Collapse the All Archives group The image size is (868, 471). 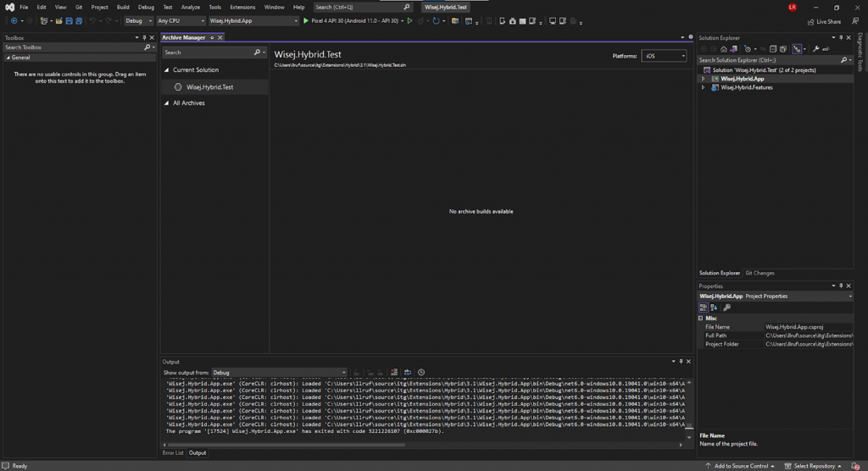tap(167, 103)
